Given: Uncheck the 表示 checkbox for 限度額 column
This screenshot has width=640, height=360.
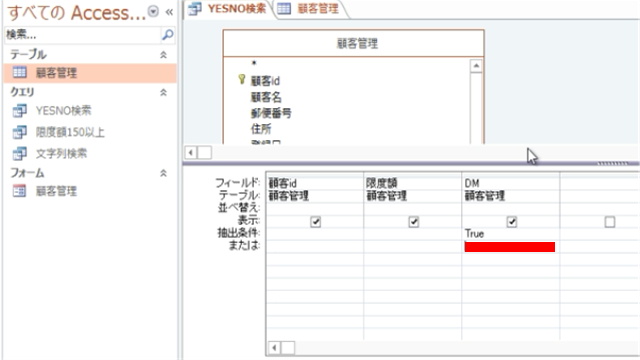Looking at the screenshot, I should click(413, 222).
